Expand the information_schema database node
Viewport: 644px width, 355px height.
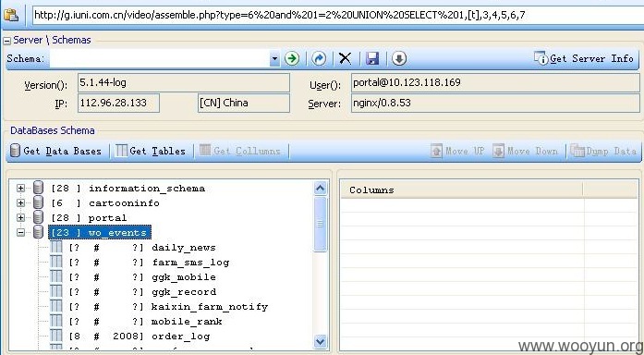[x=20, y=189]
